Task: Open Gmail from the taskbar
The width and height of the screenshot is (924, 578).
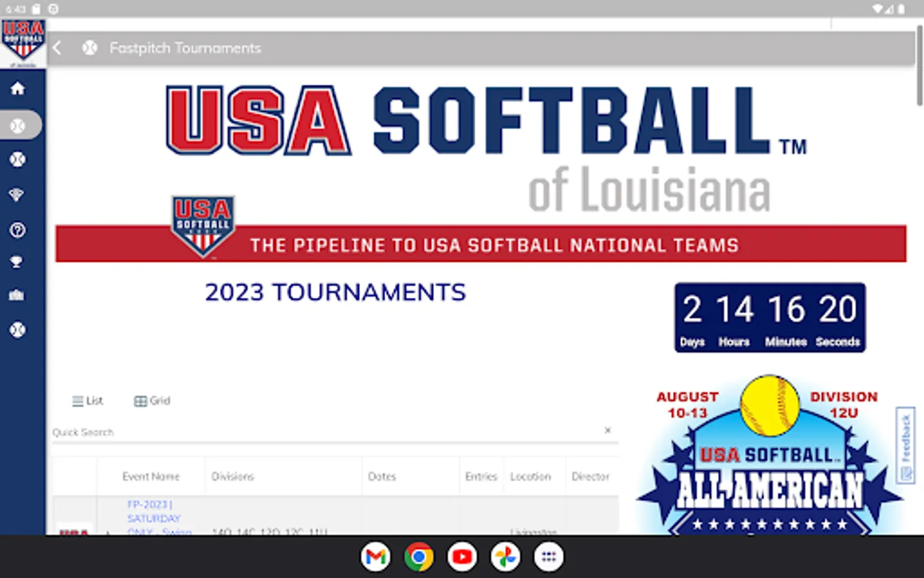Action: (376, 557)
